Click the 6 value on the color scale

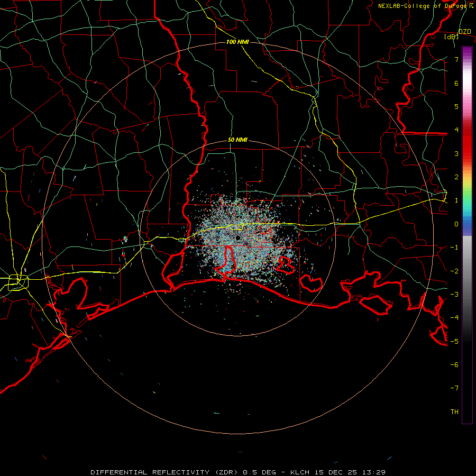(456, 83)
